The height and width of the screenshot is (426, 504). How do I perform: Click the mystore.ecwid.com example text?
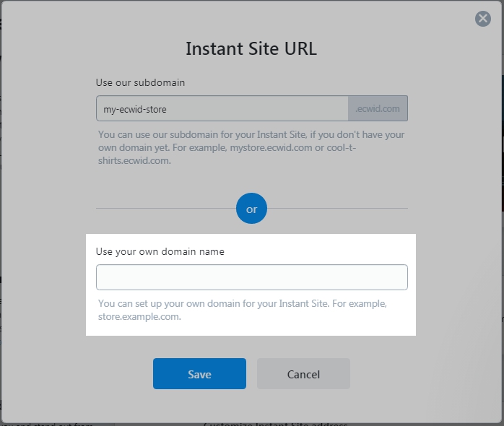pyautogui.click(x=271, y=147)
